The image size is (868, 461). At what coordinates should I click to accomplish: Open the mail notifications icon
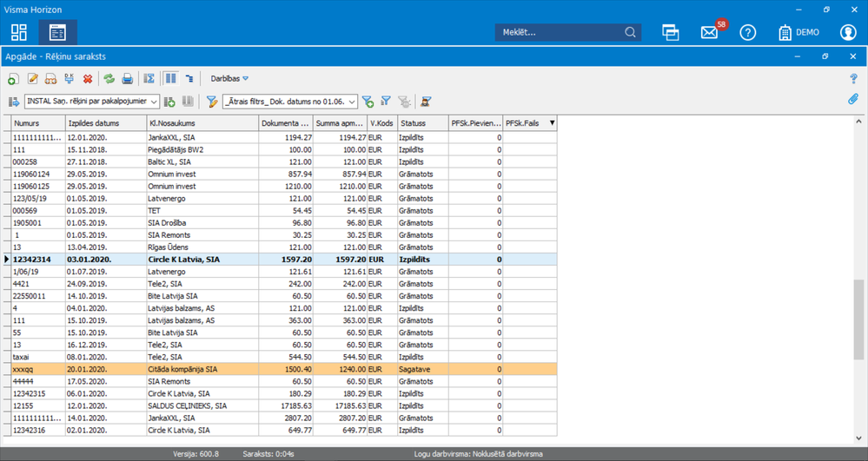709,32
